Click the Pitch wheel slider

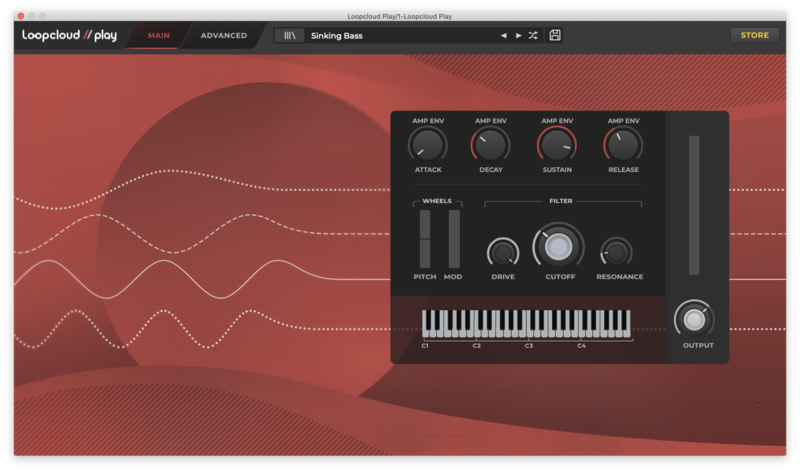point(425,239)
